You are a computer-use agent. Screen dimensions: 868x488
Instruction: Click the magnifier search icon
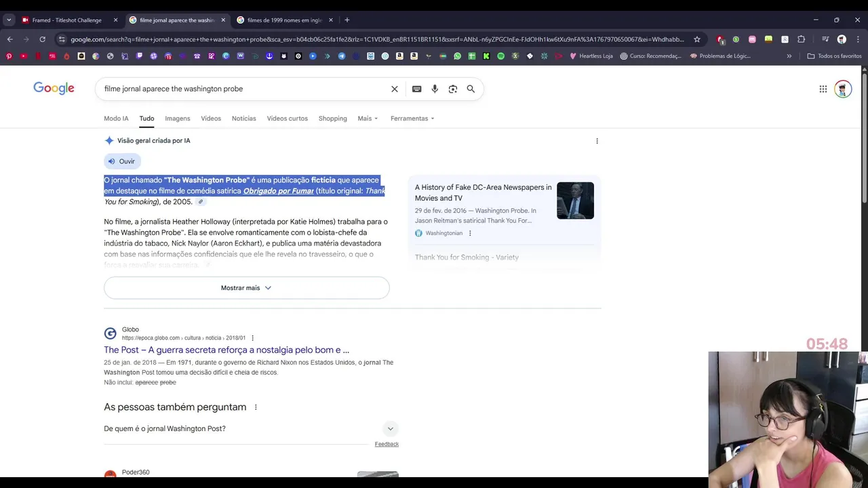pyautogui.click(x=471, y=89)
